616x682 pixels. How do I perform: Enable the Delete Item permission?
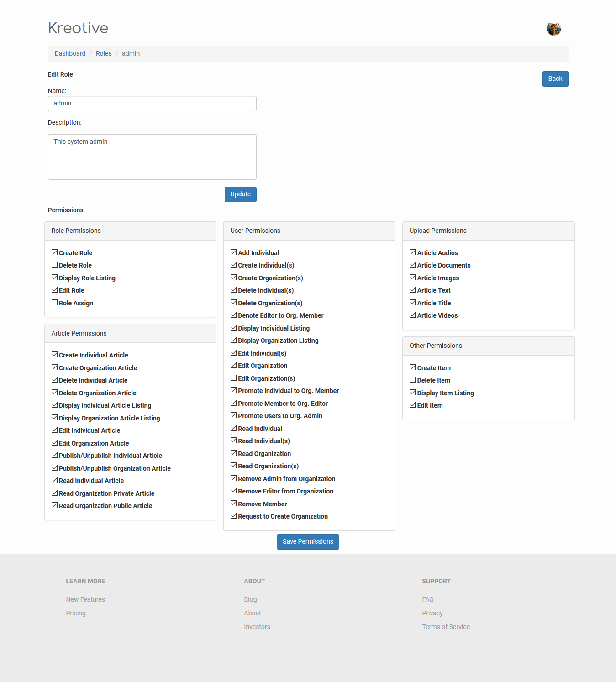(413, 380)
